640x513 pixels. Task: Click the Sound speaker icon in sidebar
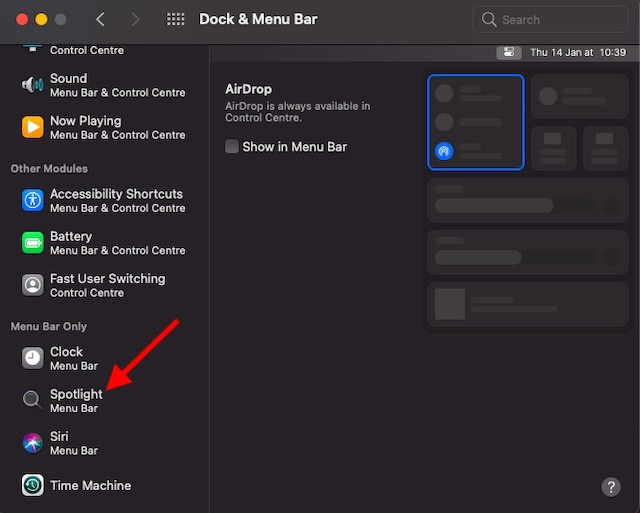coord(33,85)
